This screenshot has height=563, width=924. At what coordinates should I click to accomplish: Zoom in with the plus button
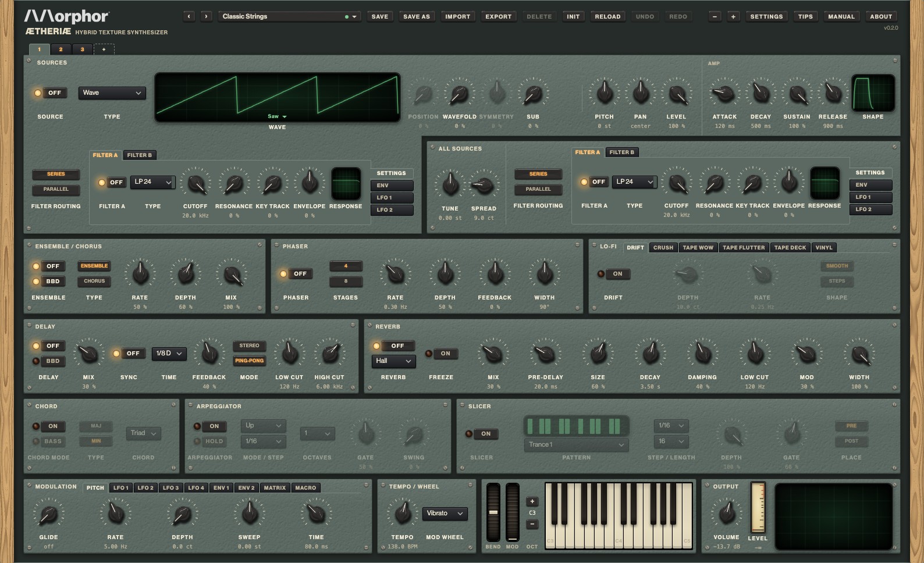[733, 16]
